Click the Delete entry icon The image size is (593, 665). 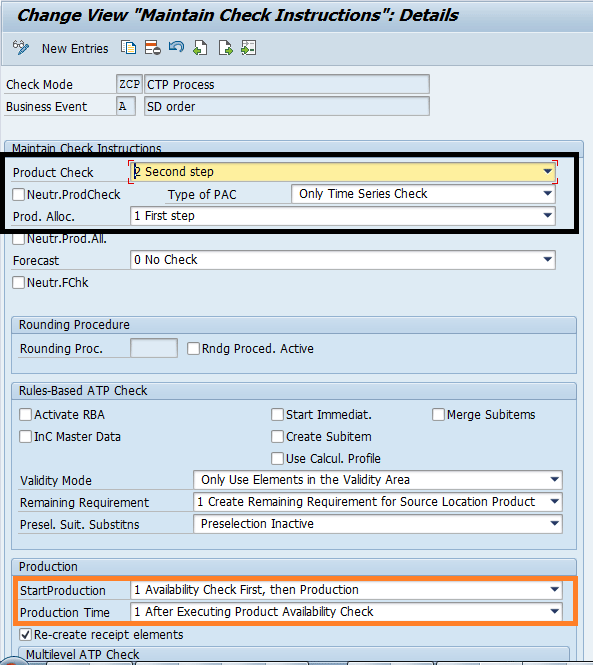(152, 48)
